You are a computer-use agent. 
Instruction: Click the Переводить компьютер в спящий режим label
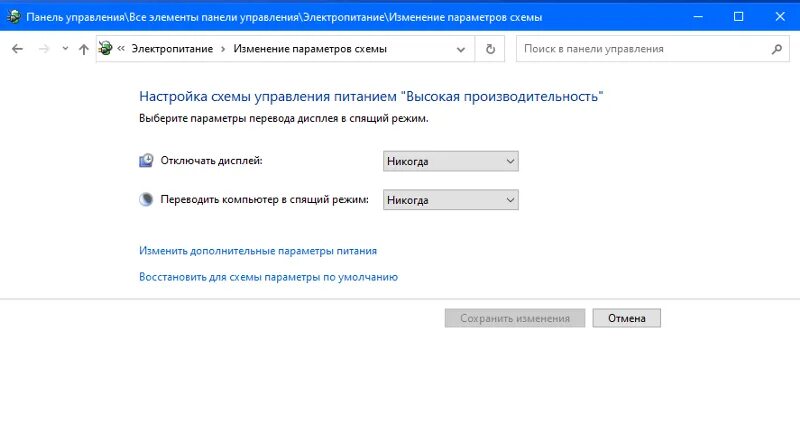pos(264,199)
